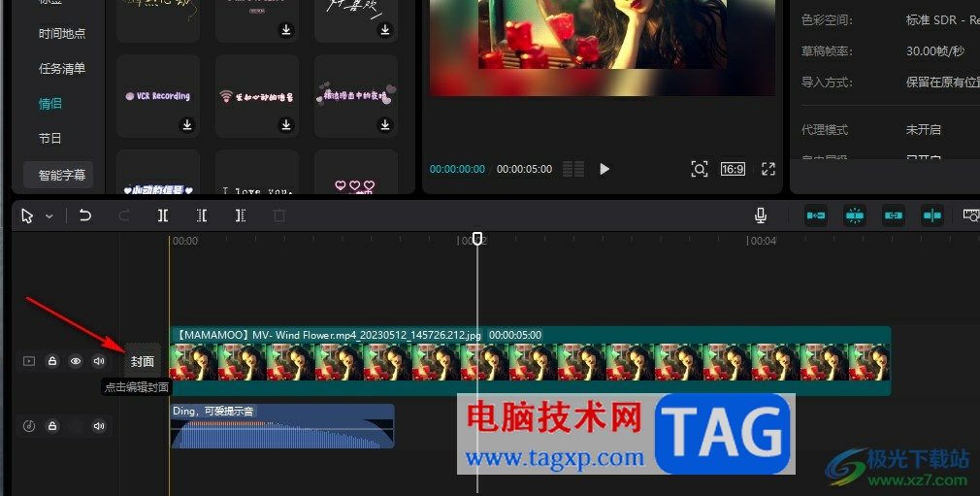Click the current timecode 00:00:00:00
Viewport: 980px width, 496px height.
[x=457, y=169]
